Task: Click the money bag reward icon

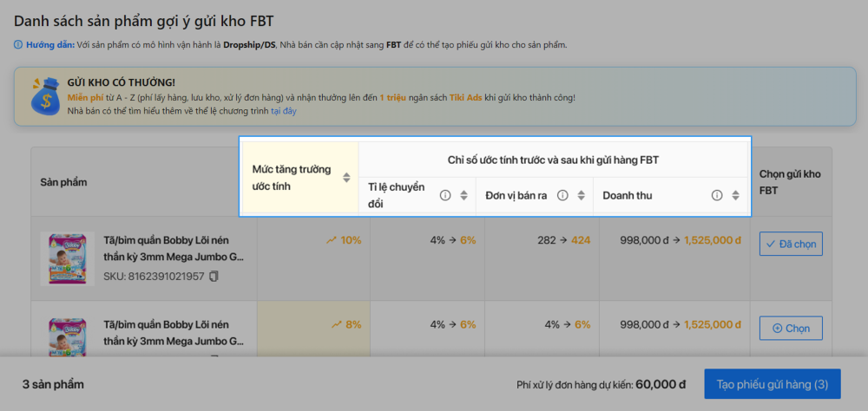Action: click(43, 95)
